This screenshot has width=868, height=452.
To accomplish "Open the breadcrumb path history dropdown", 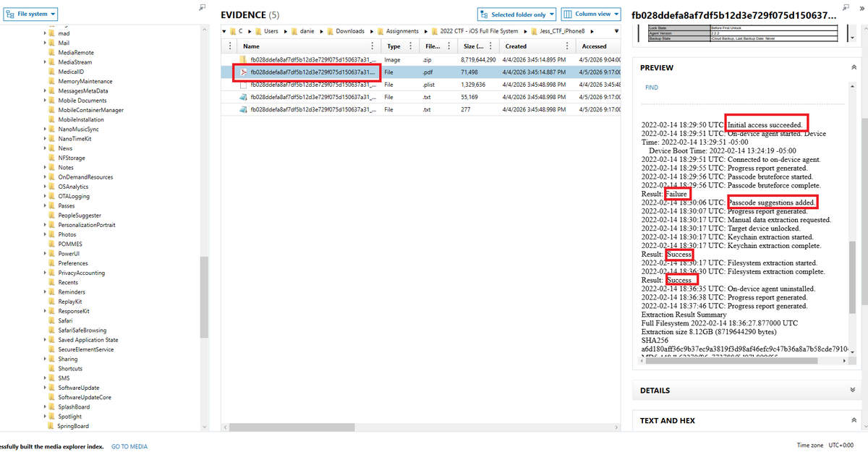I will tap(616, 31).
